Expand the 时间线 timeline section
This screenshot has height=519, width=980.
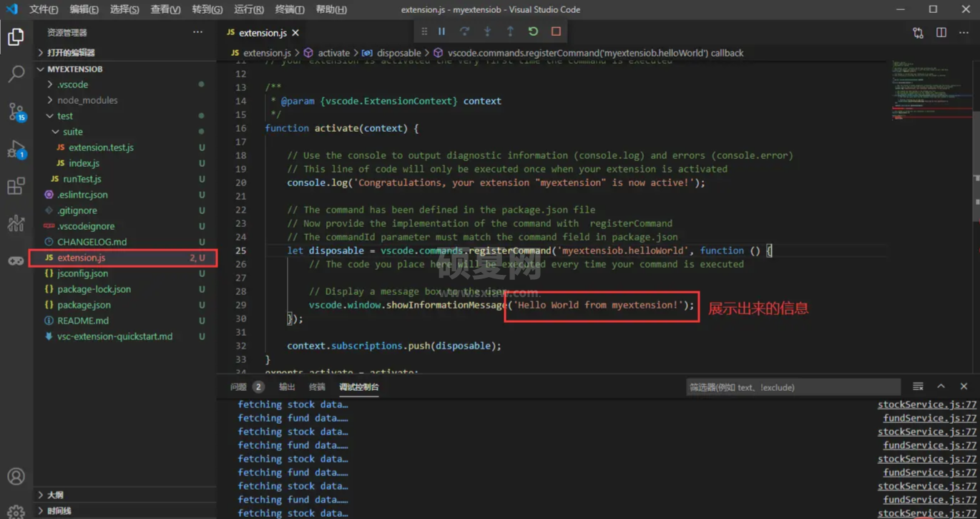125,510
